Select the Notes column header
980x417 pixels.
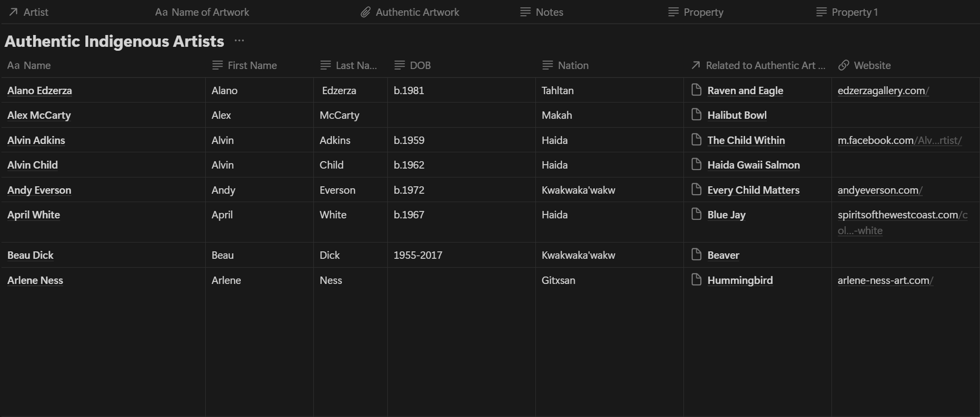(549, 12)
